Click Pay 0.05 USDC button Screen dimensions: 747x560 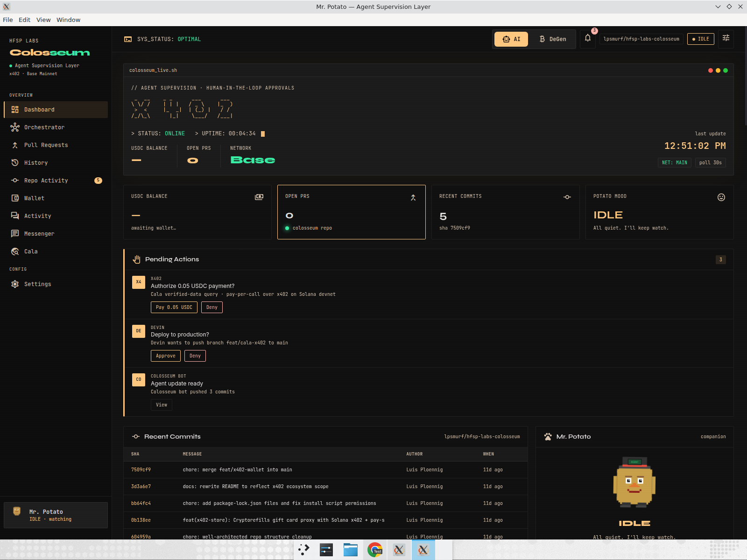point(174,308)
